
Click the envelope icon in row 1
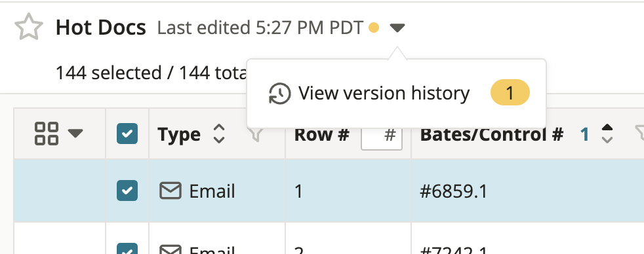(171, 191)
